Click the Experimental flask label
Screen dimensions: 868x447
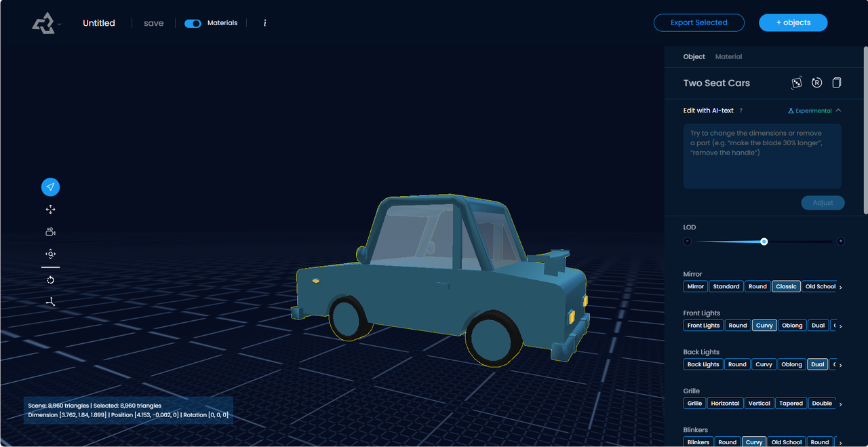[810, 111]
